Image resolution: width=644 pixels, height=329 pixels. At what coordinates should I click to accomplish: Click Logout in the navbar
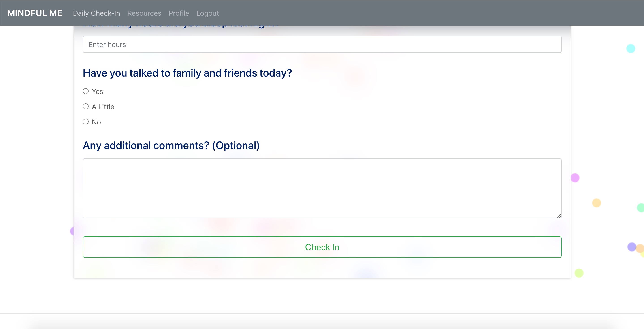(x=207, y=13)
